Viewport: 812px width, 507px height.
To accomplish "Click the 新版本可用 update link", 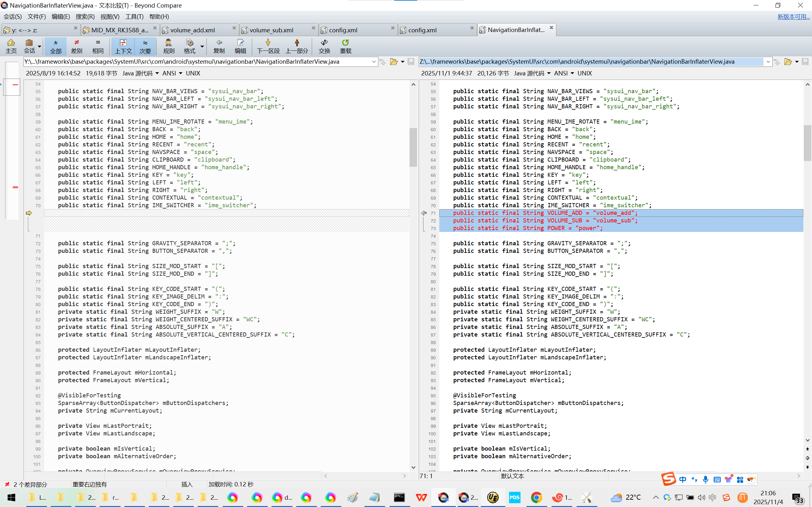I will 793,16.
